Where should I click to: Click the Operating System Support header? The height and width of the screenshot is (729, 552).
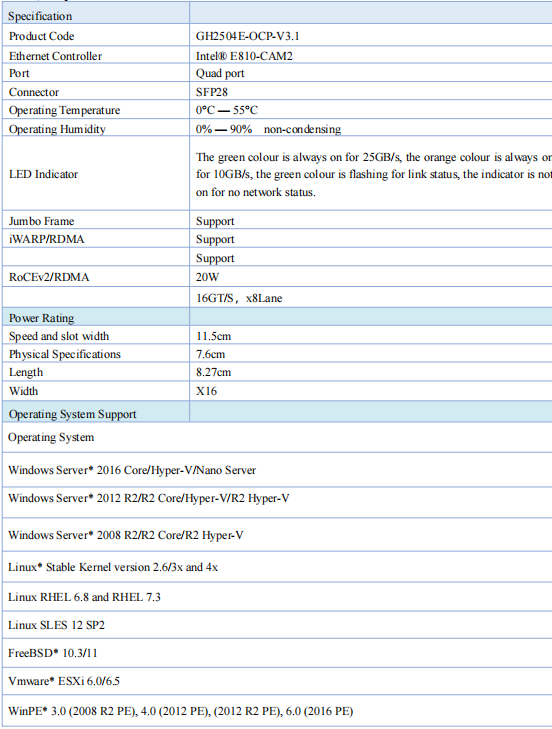point(73,414)
